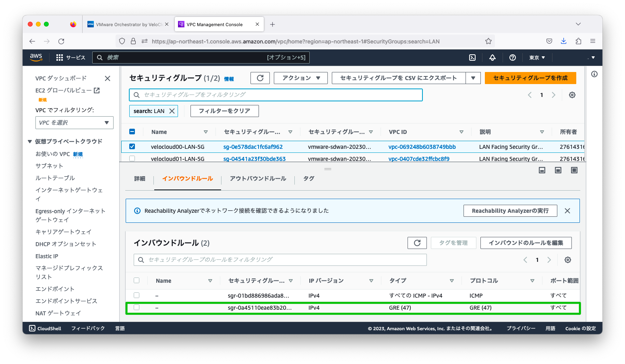Open the help question mark icon

[512, 58]
